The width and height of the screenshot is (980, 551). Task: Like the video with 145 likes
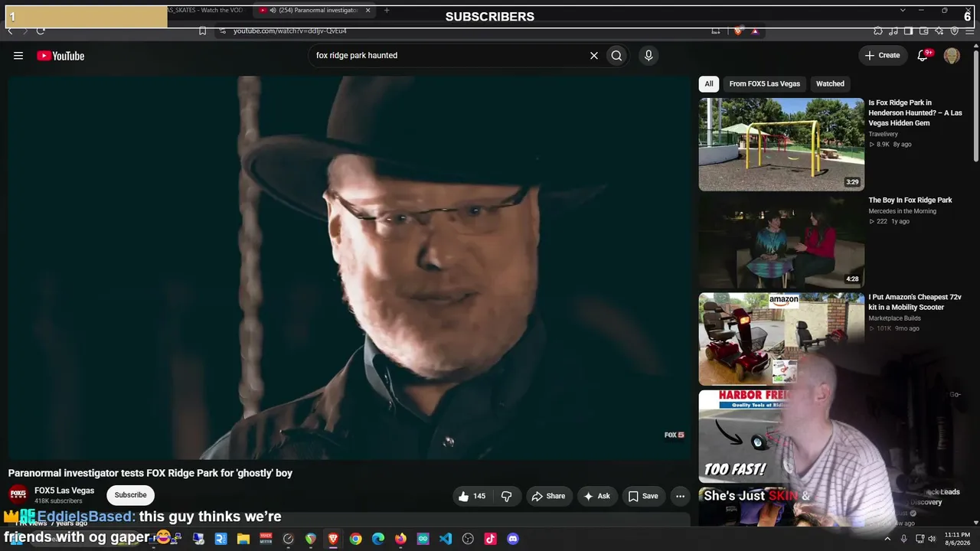click(472, 497)
